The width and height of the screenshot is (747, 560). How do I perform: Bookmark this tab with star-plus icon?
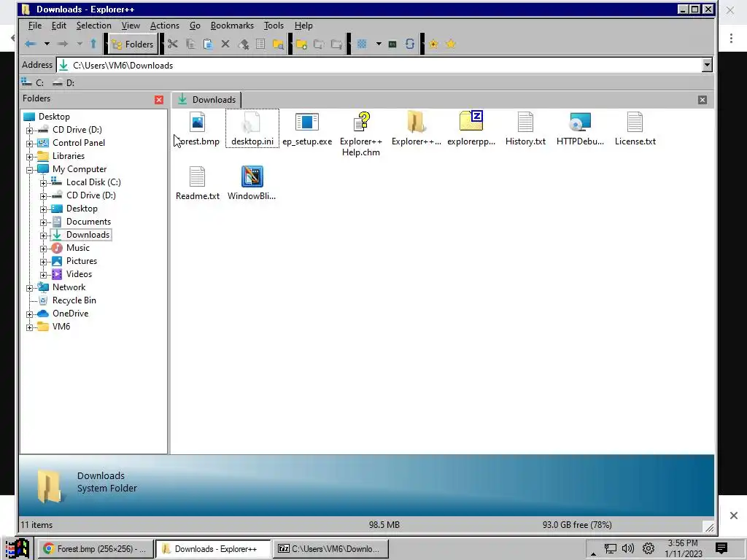pos(433,44)
